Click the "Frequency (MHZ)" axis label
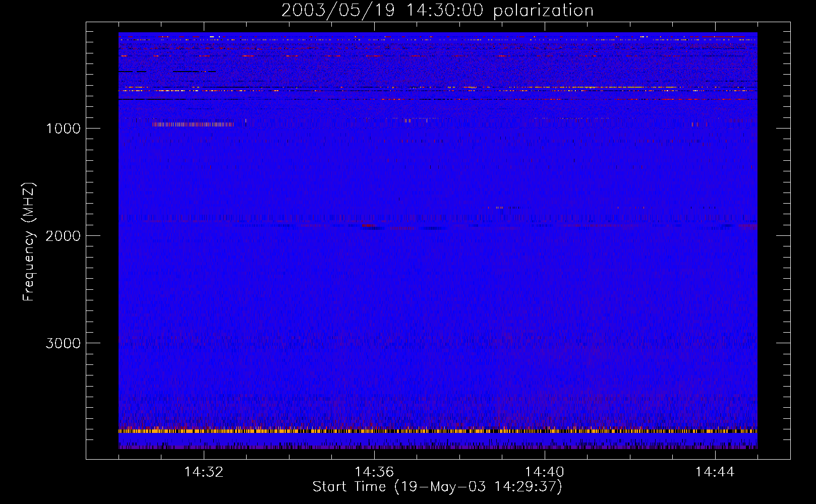 [29, 242]
